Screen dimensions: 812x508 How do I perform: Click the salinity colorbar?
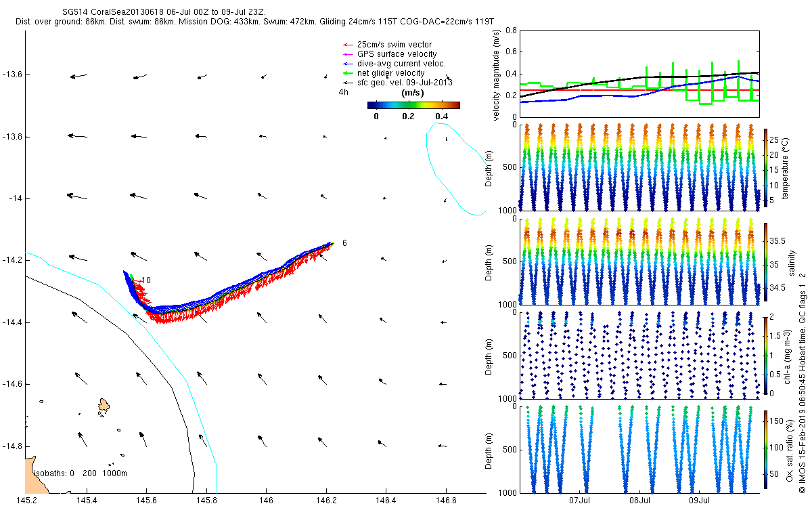click(765, 261)
